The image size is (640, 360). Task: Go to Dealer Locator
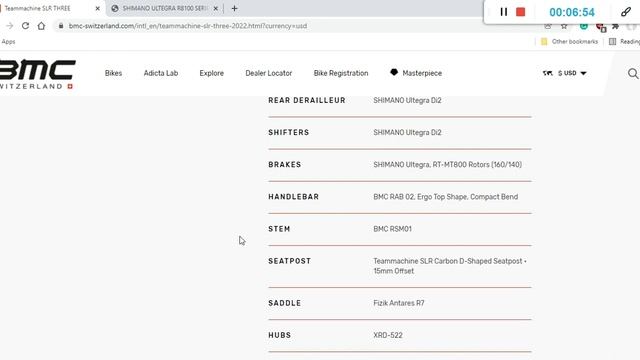coord(269,73)
